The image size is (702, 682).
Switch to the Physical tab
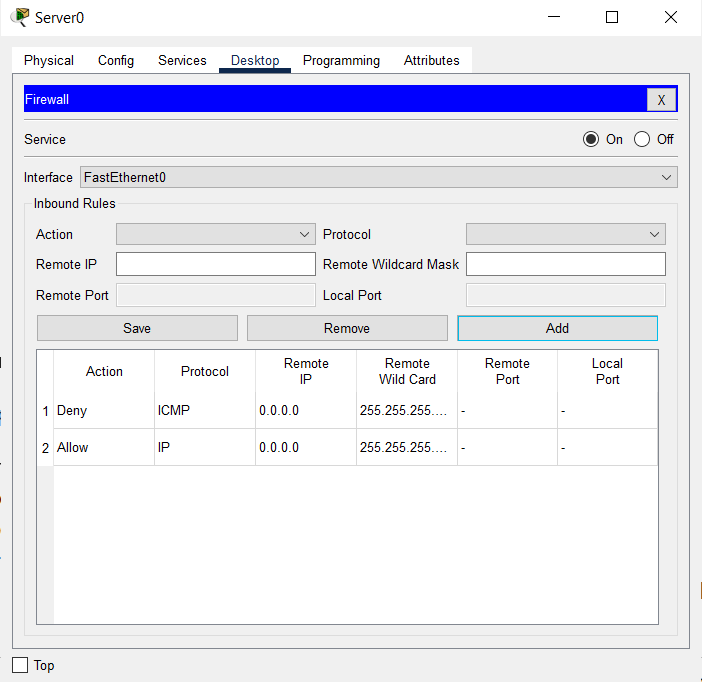tap(49, 60)
